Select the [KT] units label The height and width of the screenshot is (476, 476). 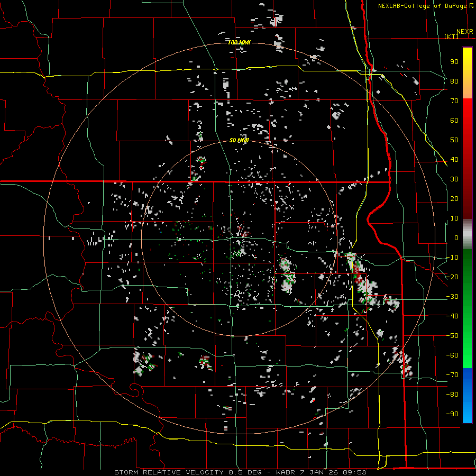click(x=452, y=36)
